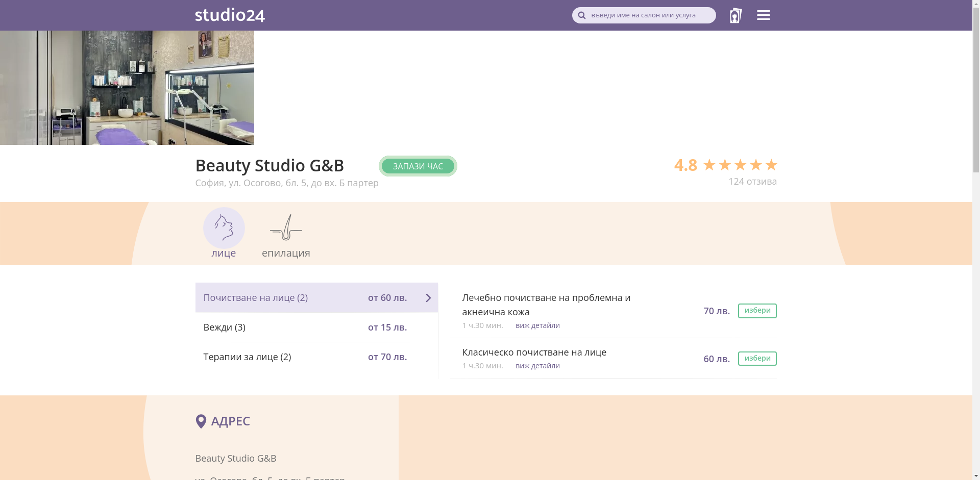
Task: Choose the 70 лв. treatment with избери
Action: click(x=757, y=311)
